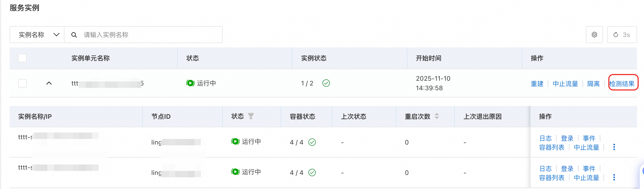
Task: Check the box for the ttt instance unit row
Action: point(22,83)
